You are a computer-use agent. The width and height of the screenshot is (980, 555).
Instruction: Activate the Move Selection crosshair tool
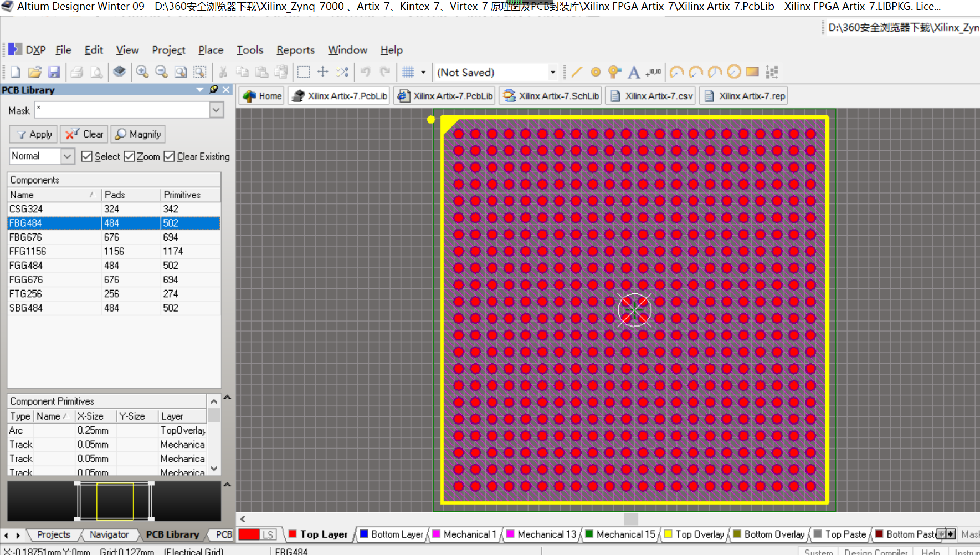tap(323, 72)
